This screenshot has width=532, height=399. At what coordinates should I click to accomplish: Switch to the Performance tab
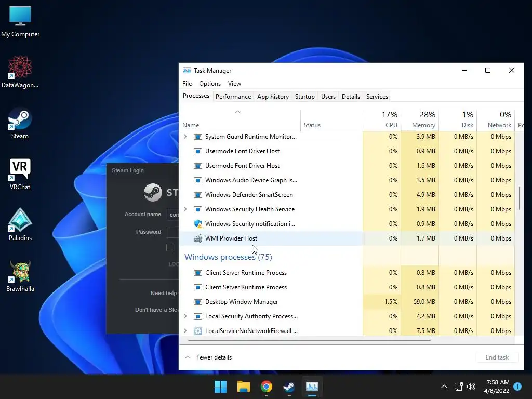pyautogui.click(x=233, y=97)
